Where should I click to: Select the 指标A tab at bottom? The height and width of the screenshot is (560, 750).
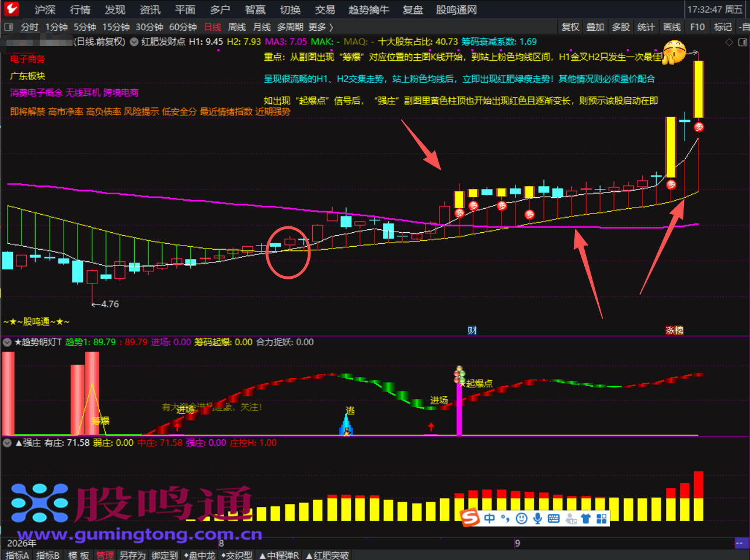(x=17, y=555)
